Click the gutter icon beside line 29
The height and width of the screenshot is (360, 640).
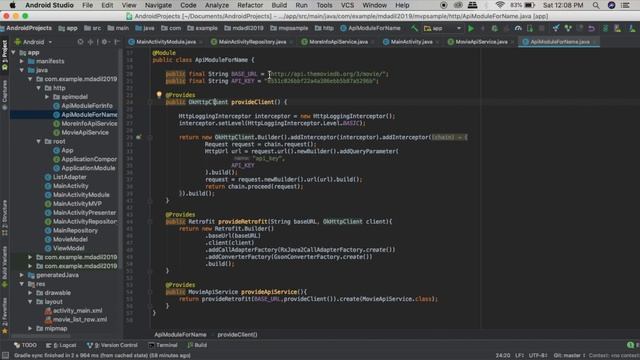coord(139,137)
